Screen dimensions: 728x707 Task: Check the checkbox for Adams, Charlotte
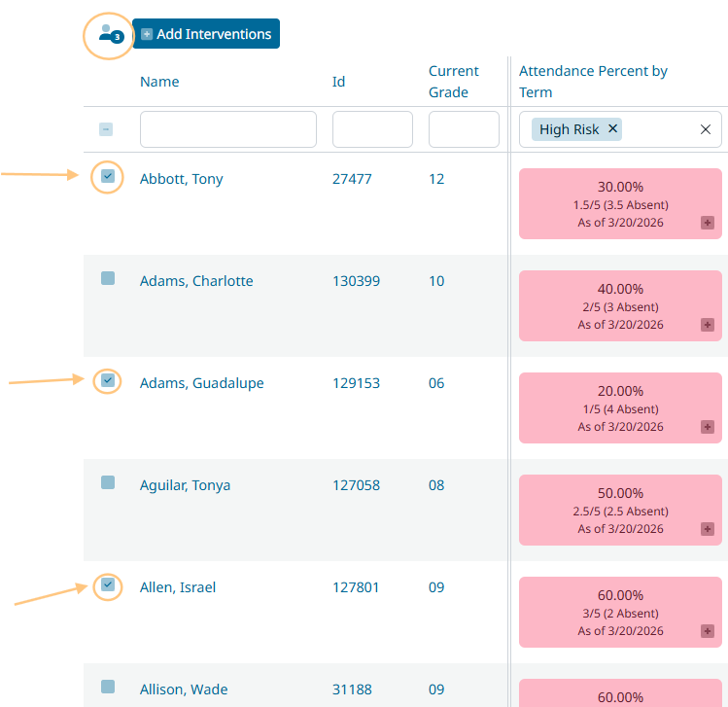pos(108,279)
